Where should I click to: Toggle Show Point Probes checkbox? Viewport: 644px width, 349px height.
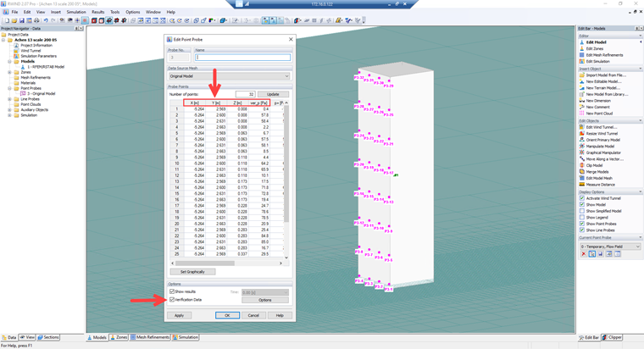pos(582,224)
